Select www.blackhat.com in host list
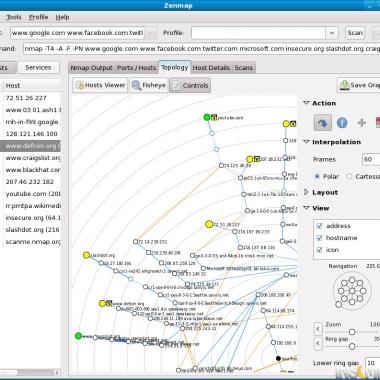This screenshot has height=380, width=380. click(x=31, y=170)
